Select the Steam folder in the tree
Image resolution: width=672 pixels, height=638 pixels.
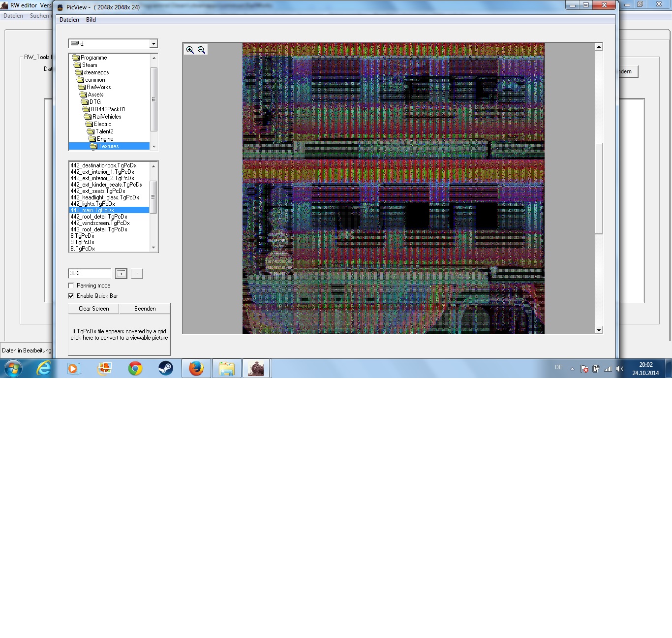pos(90,65)
